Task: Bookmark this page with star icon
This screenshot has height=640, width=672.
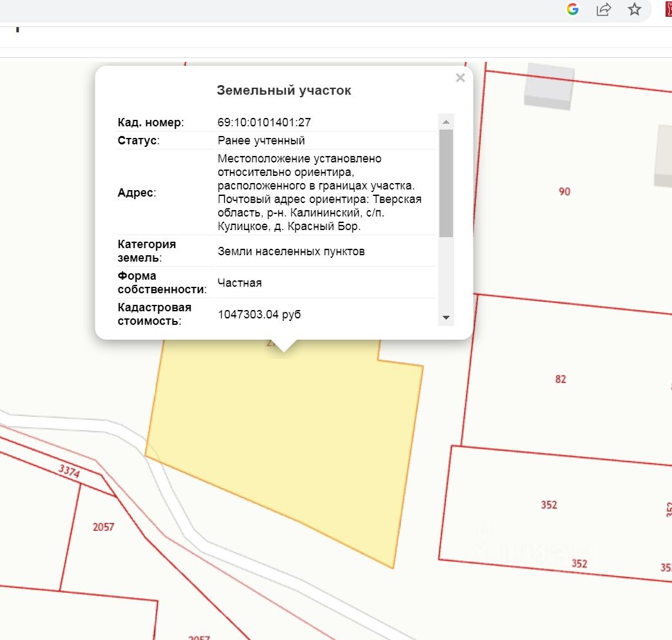Action: coord(634,9)
